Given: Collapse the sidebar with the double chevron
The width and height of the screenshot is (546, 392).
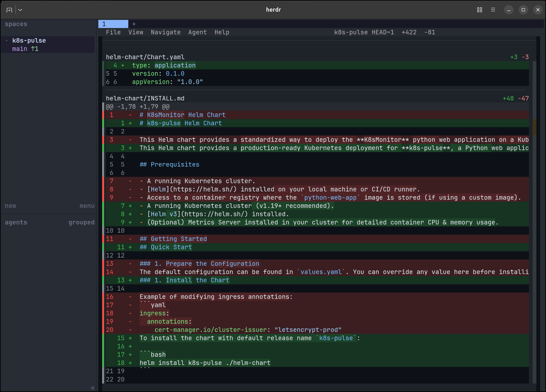Looking at the screenshot, I should pyautogui.click(x=93, y=388).
